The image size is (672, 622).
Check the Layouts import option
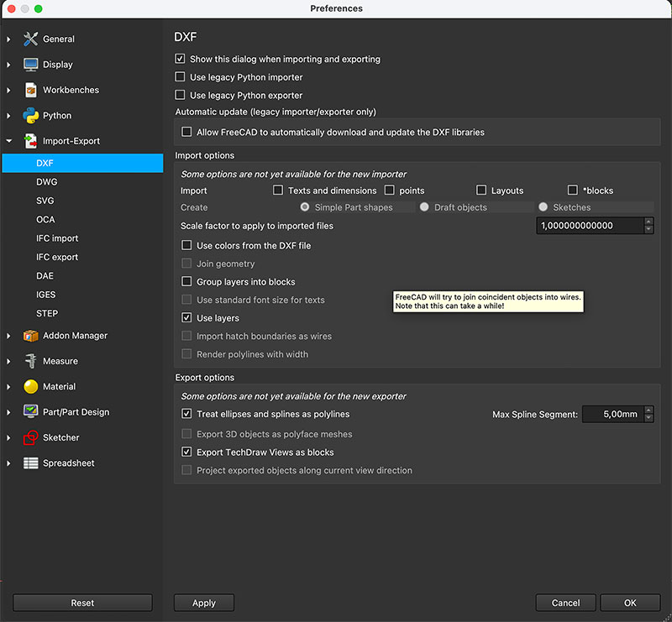481,191
